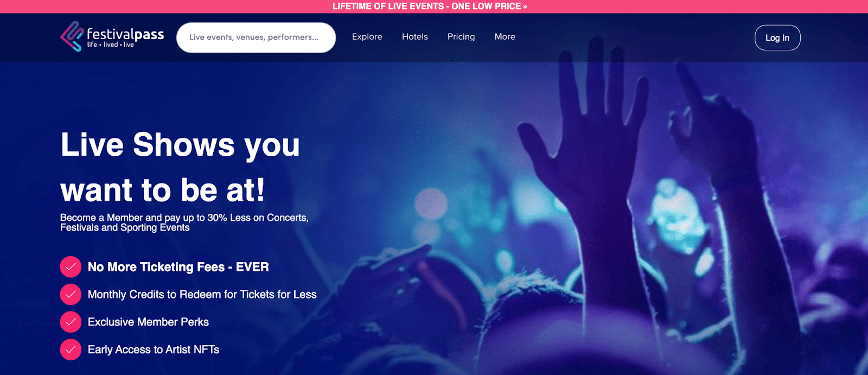Click the Log In button
Viewport: 868px width, 375px height.
(x=777, y=38)
